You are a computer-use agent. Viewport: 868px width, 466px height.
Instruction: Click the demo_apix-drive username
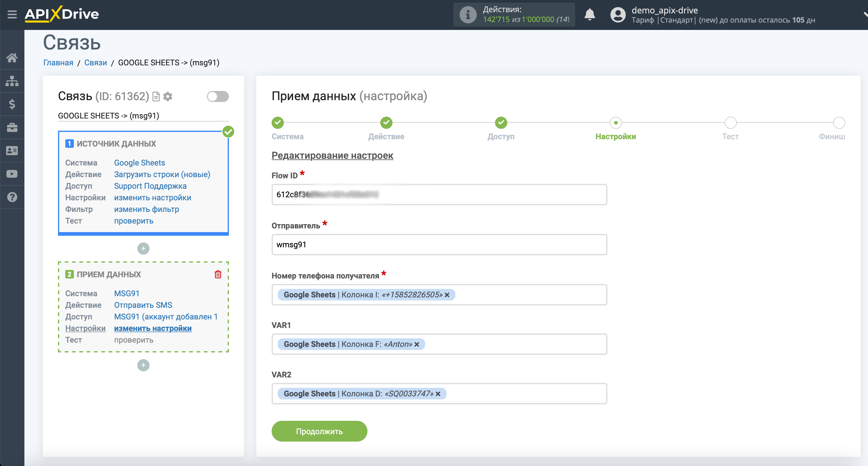pyautogui.click(x=664, y=10)
